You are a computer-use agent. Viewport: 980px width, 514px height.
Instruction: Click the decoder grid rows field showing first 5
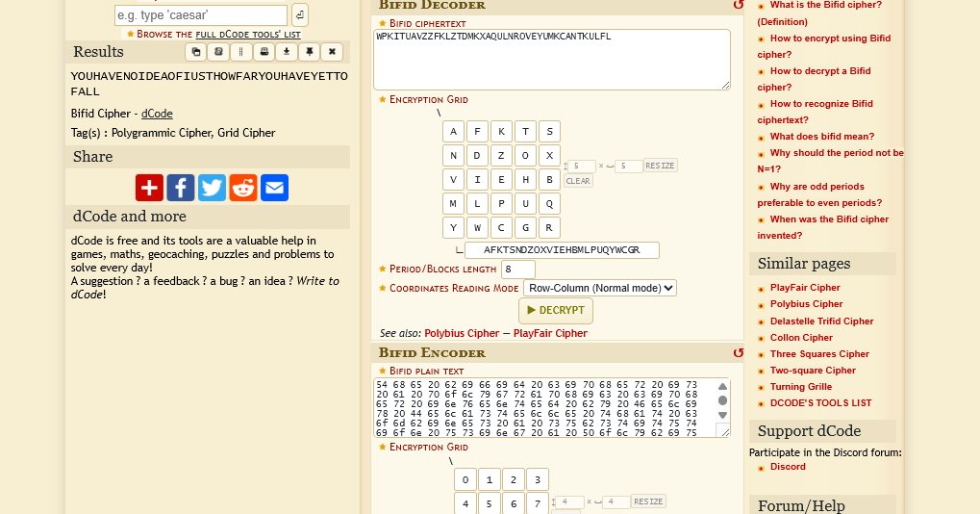click(x=582, y=166)
